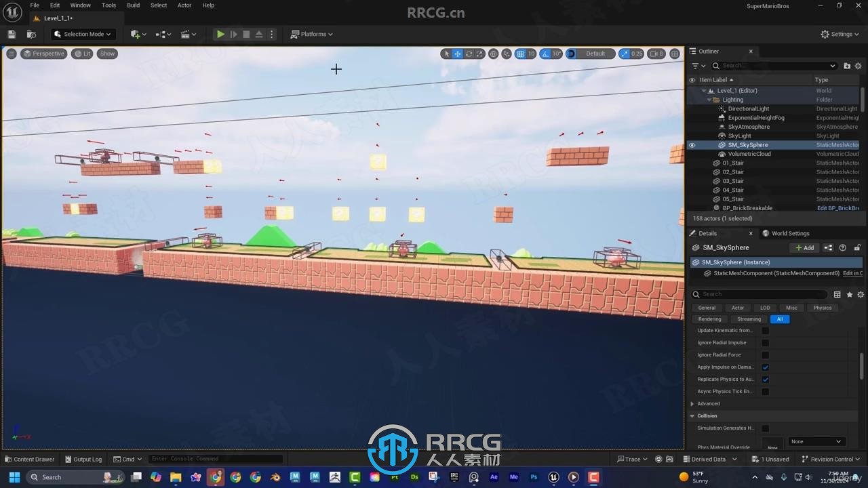Click the Outliner search field
Image resolution: width=868 pixels, height=488 pixels.
coord(774,66)
